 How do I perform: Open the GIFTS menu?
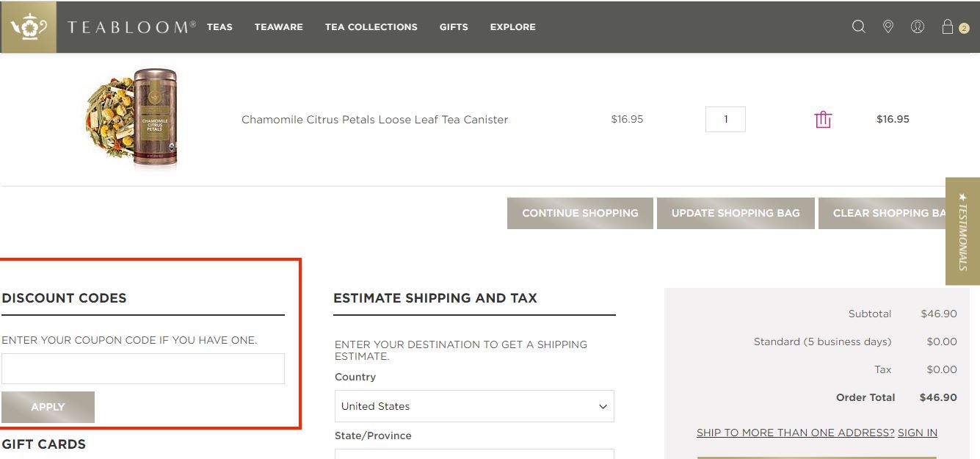tap(454, 27)
